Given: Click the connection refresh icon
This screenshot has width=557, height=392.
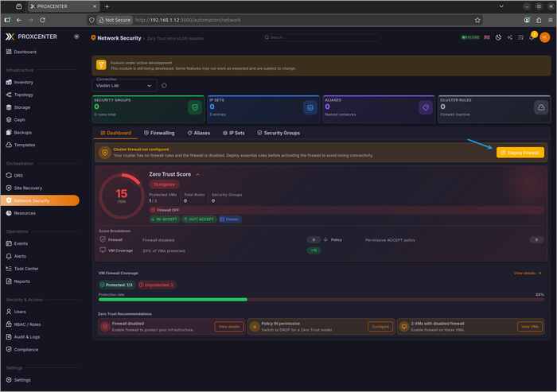Looking at the screenshot, I should [x=164, y=86].
